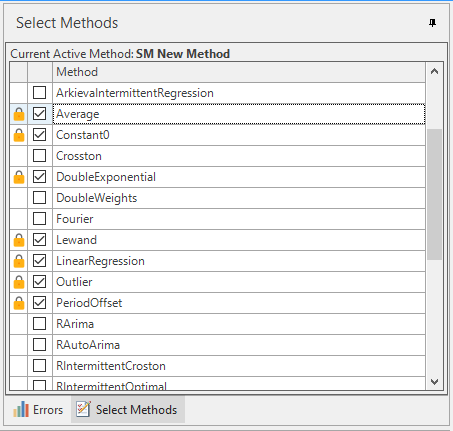Check the RIntermittentCroston checkbox
This screenshot has width=453, height=431.
[x=40, y=366]
